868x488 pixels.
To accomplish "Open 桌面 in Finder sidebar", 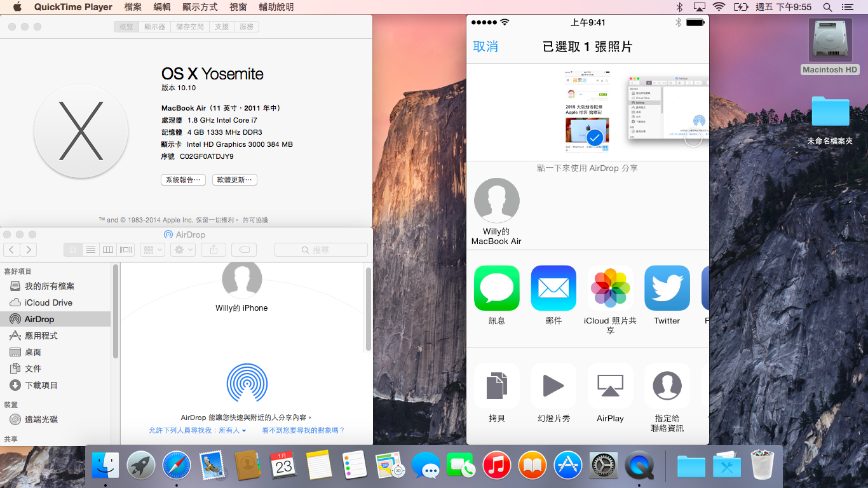I will (x=55, y=352).
